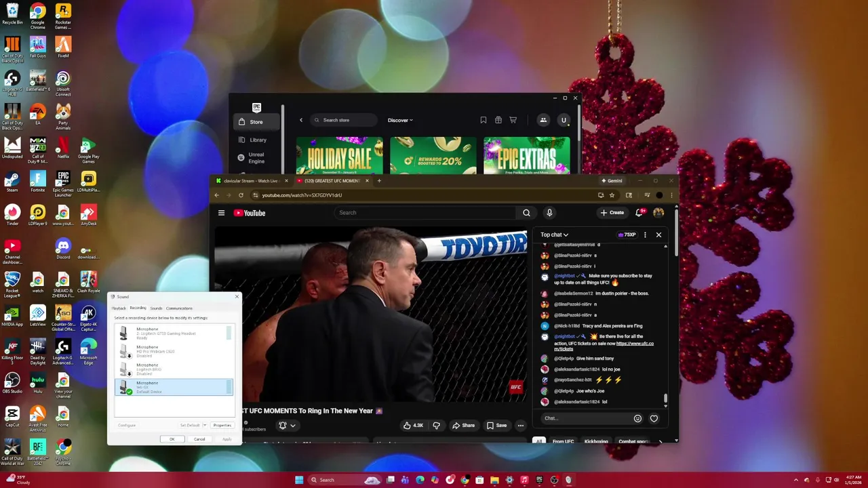This screenshot has height=488, width=868.
Task: Like the video with 4.3K button
Action: point(413,426)
